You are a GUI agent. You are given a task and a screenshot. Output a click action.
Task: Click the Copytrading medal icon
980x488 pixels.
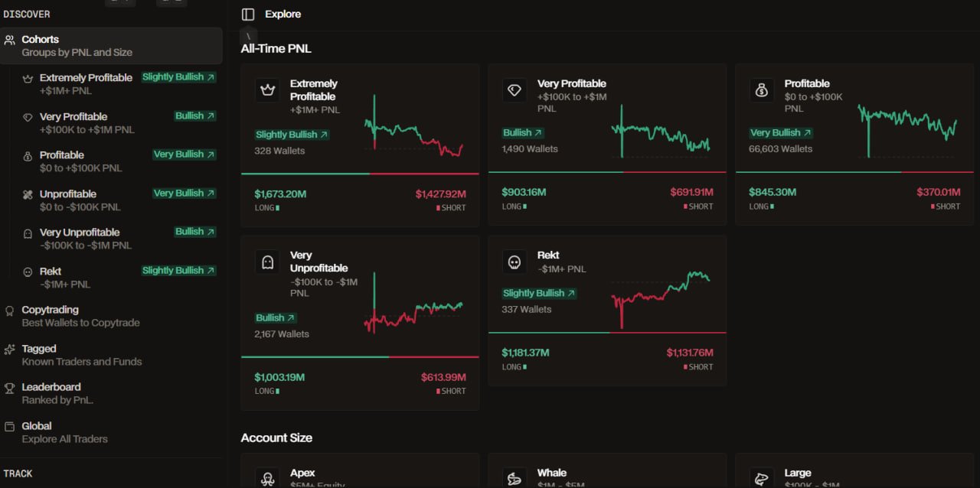(x=9, y=310)
